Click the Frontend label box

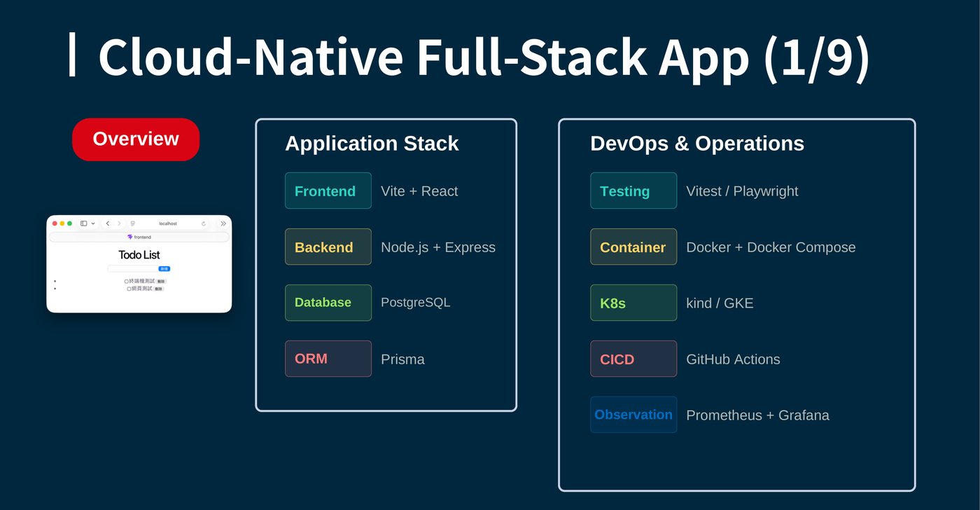tap(328, 191)
